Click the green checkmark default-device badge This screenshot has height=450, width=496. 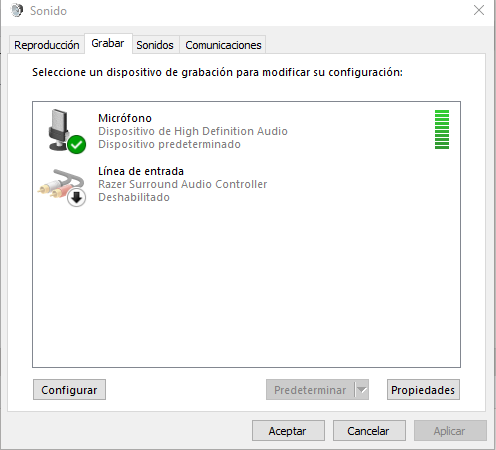[x=77, y=145]
